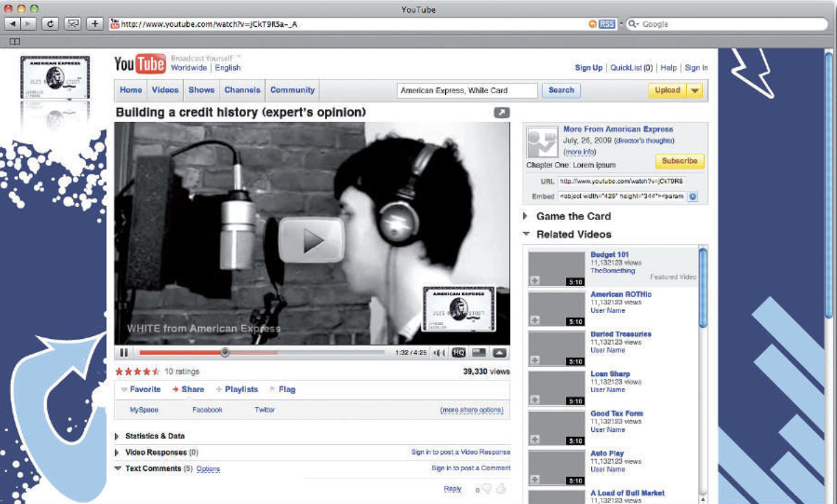Collapse the Related Videos section

(x=526, y=234)
